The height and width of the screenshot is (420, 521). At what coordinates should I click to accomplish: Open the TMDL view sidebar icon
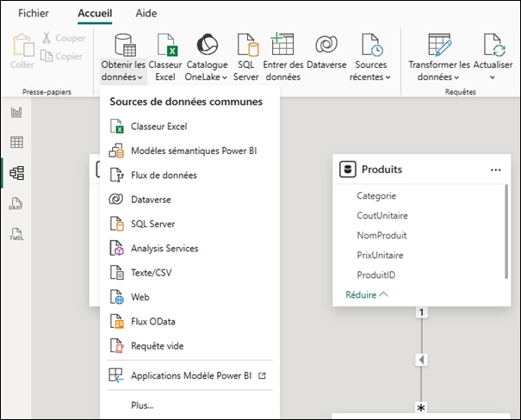pyautogui.click(x=16, y=234)
